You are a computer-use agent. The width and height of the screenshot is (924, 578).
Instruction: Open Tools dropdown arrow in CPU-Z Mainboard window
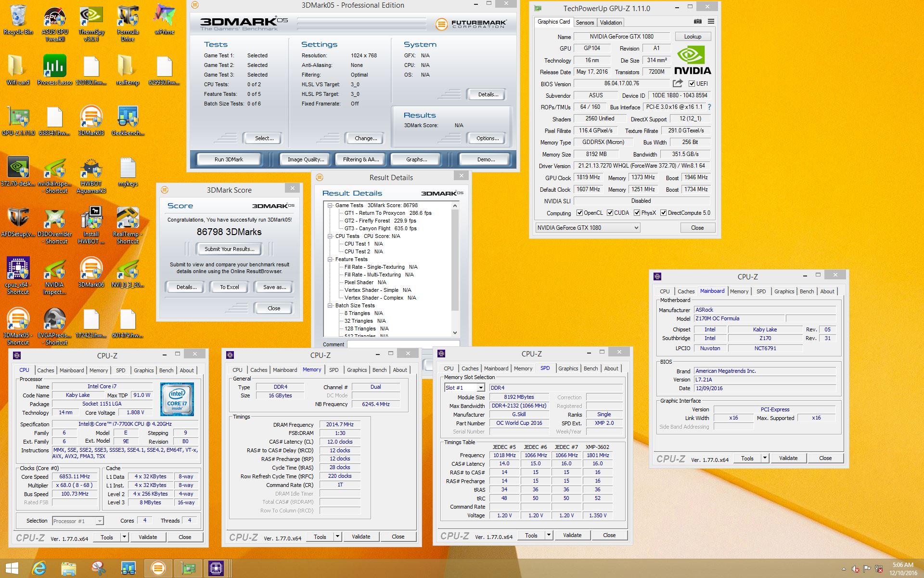tap(765, 458)
